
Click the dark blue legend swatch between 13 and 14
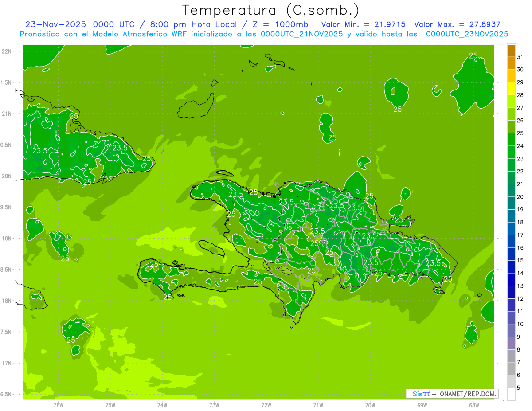click(512, 280)
